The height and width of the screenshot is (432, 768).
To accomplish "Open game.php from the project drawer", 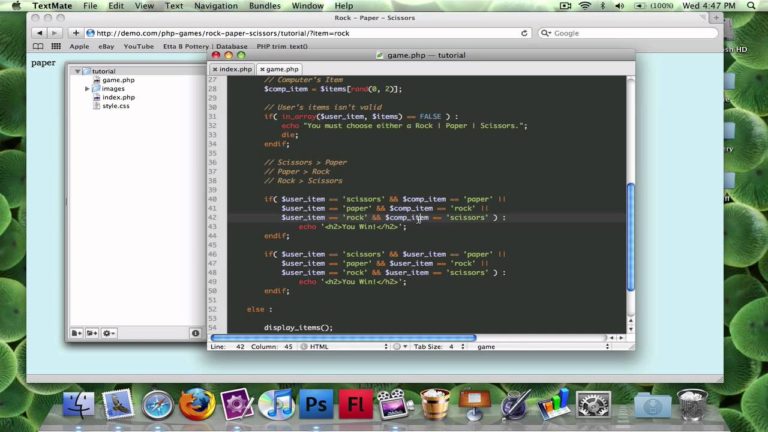I will 118,80.
